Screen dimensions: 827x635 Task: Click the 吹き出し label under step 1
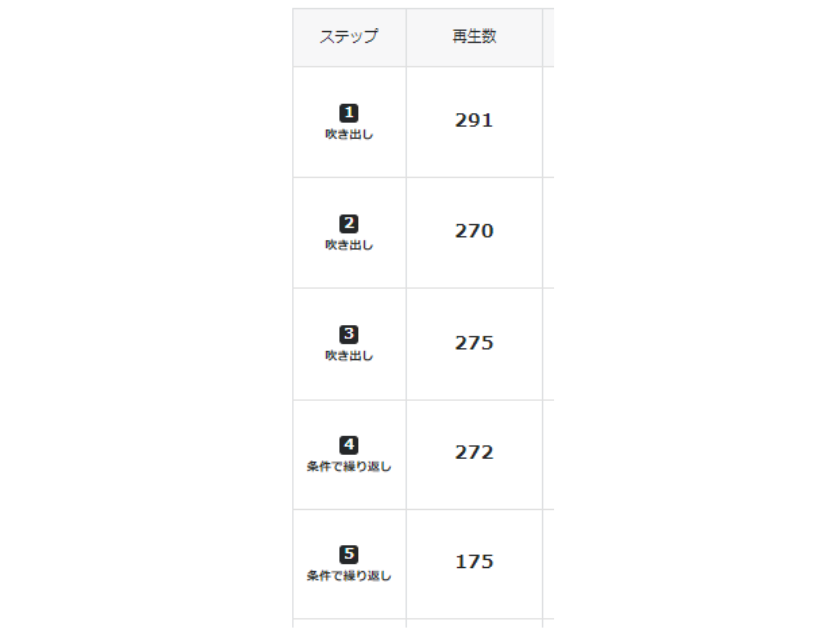349,135
